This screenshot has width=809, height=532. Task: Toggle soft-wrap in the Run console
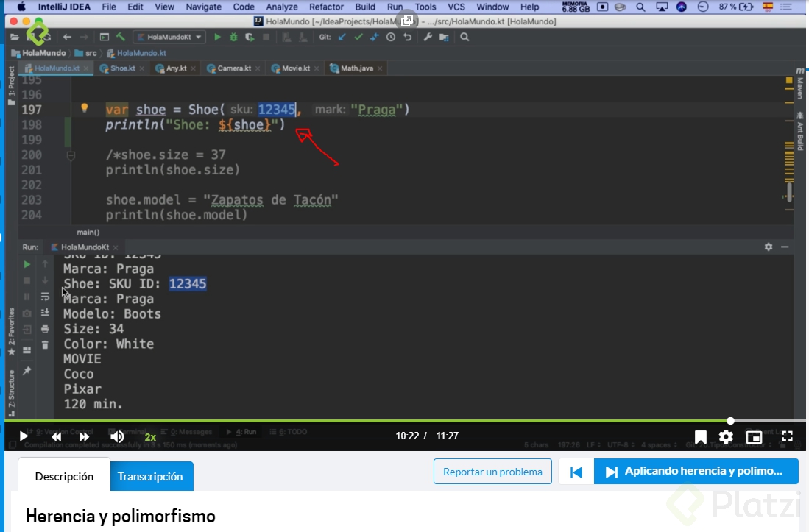point(45,297)
